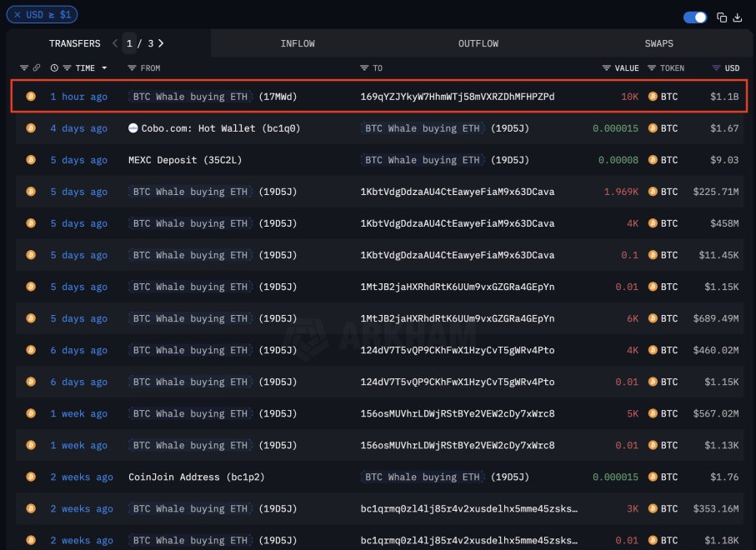This screenshot has height=550, width=756.
Task: Click the VALUE column filter icon
Action: pyautogui.click(x=606, y=67)
